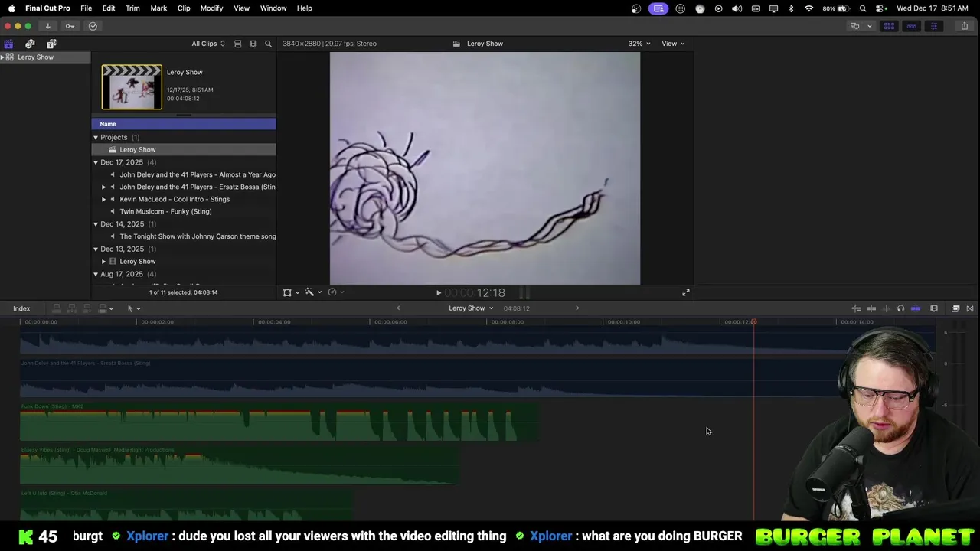
Task: Open clip appearance and filtering options
Action: [x=253, y=44]
